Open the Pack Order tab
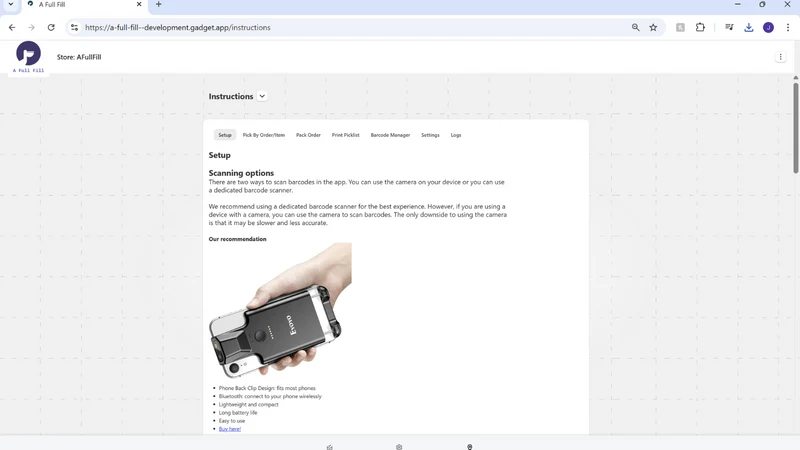Viewport: 800px width, 450px height. click(x=308, y=135)
